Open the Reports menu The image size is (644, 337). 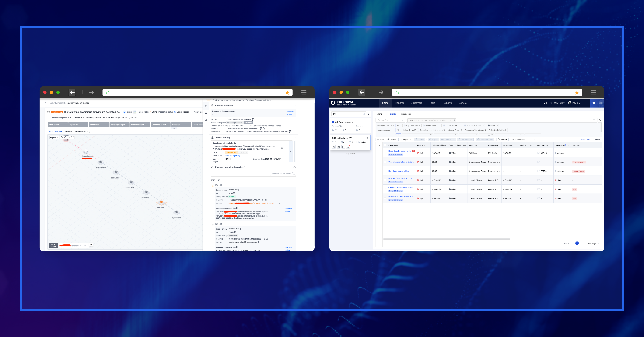pyautogui.click(x=399, y=103)
